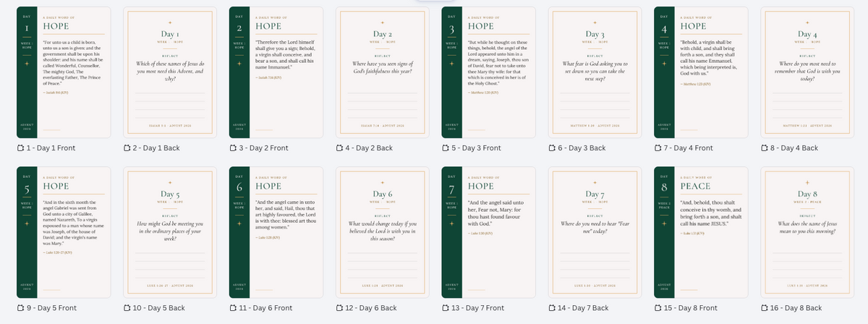The image size is (868, 324).
Task: Open the 4 - Day 2 Back page thumbnail
Action: (x=382, y=72)
